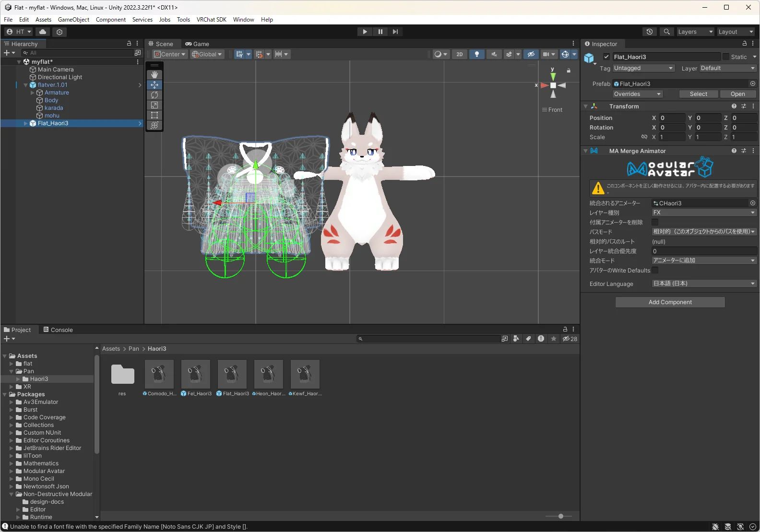Toggle grid visibility in Scene
The width and height of the screenshot is (760, 532).
(239, 54)
